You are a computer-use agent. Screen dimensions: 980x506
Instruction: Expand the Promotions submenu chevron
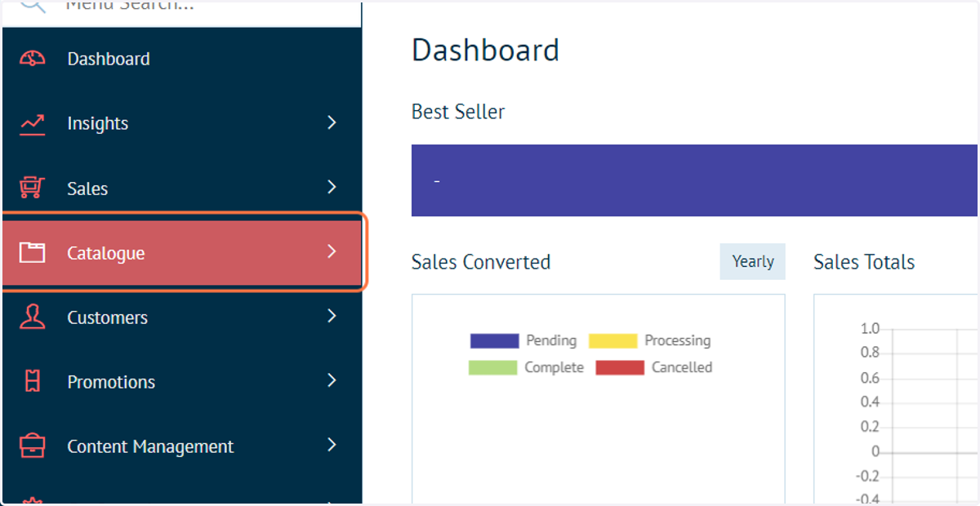[332, 380]
